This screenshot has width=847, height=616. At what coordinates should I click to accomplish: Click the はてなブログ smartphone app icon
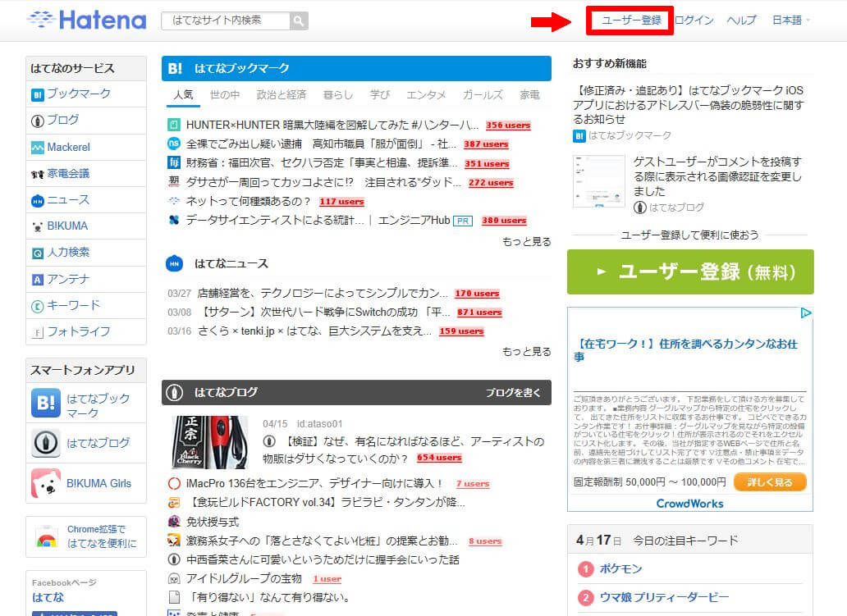pyautogui.click(x=46, y=443)
